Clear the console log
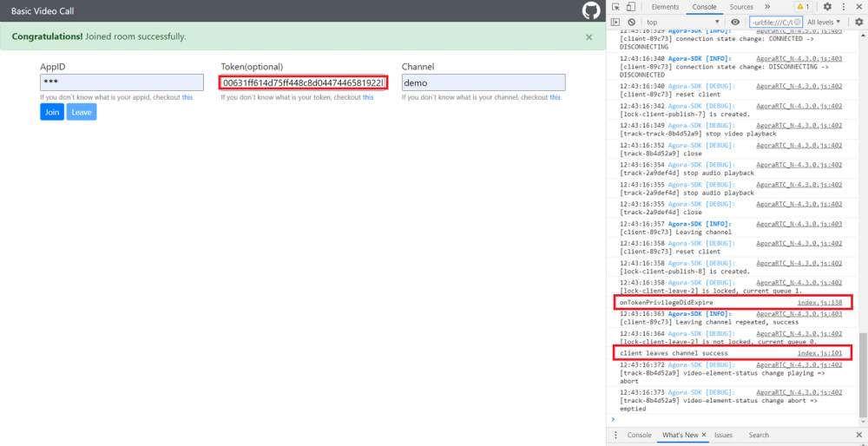Screen dimensions: 868x446 click(630, 23)
